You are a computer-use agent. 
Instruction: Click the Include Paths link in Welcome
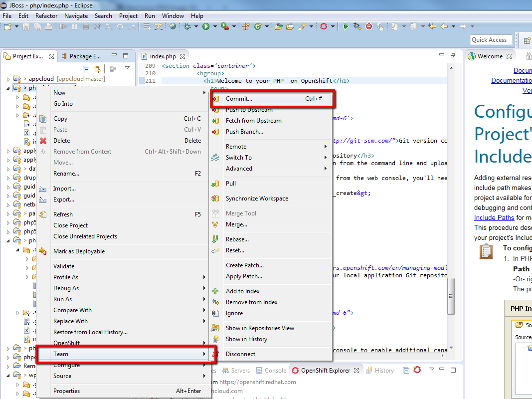click(x=494, y=217)
